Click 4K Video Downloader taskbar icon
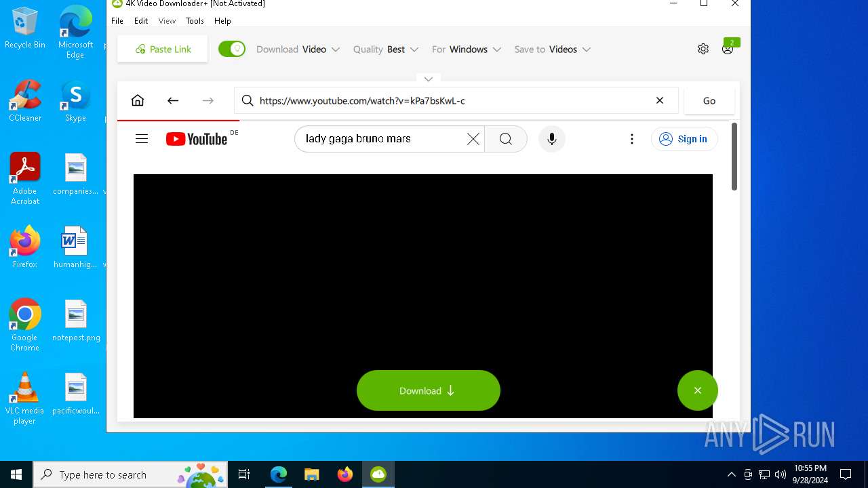 pos(378,474)
